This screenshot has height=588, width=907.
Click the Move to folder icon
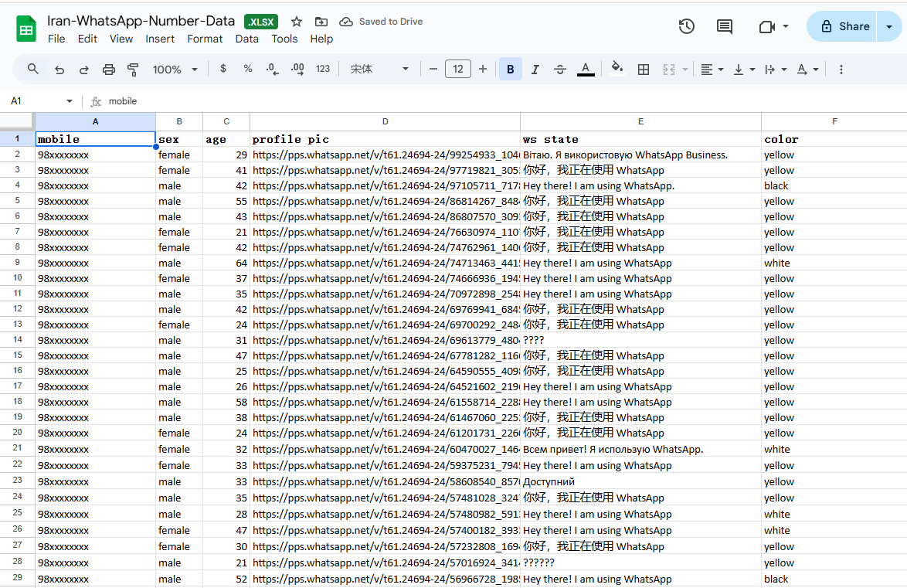click(x=321, y=22)
